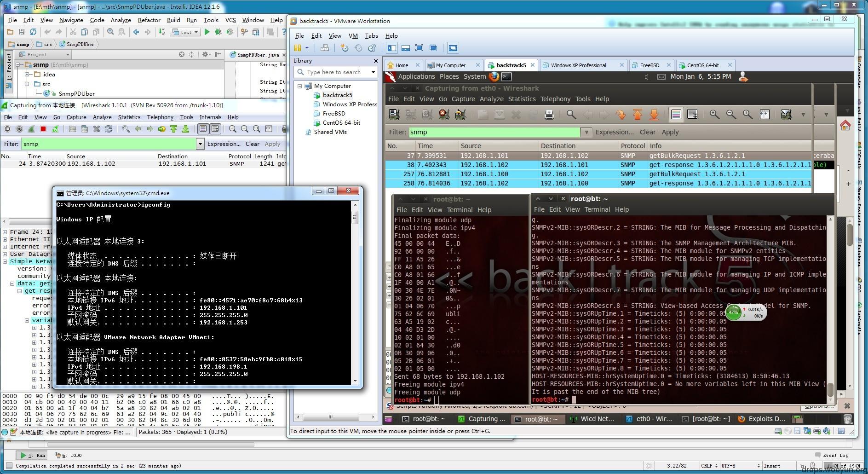868x474 pixels.
Task: Switch to the CentOS 64-bit tab
Action: click(702, 65)
